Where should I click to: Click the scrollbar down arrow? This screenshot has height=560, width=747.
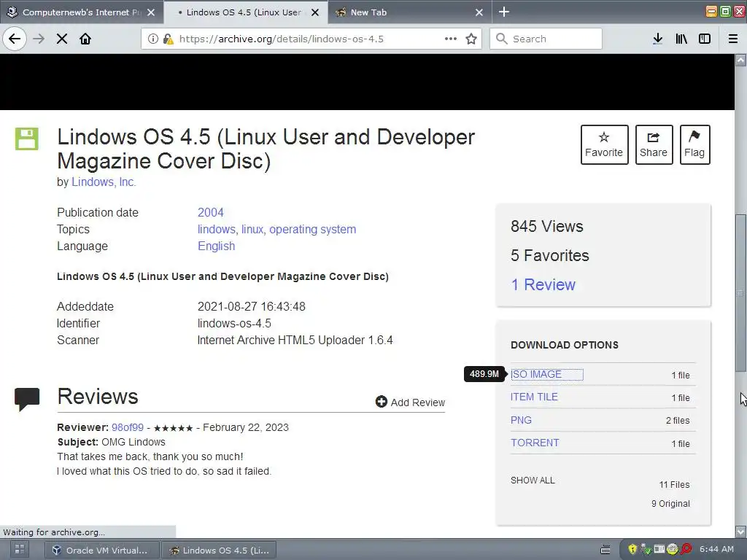(741, 531)
